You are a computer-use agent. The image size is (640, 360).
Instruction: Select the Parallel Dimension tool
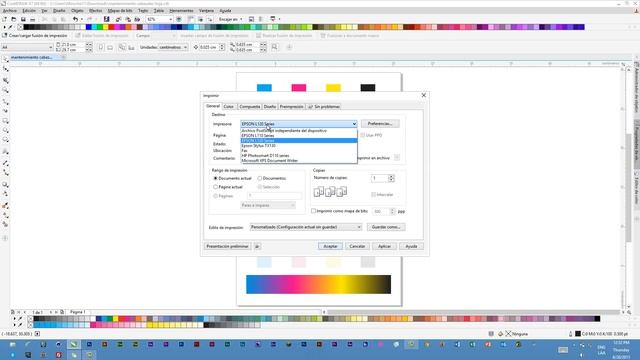coord(5,163)
